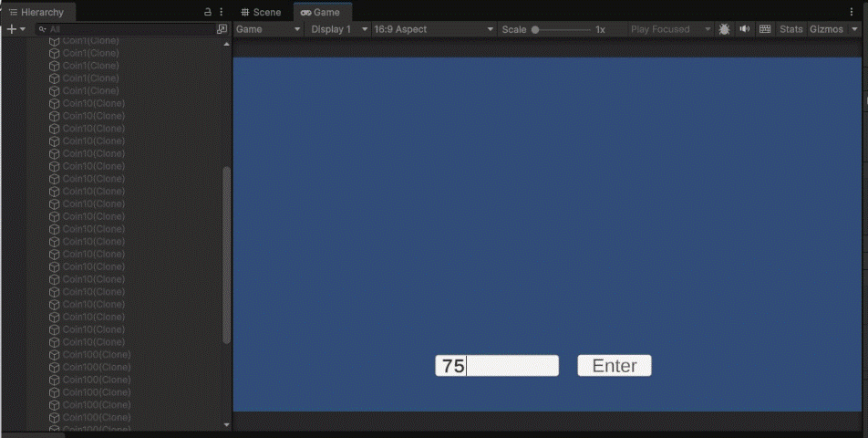Toggle the bug-shaped Frame Debugger icon

click(x=724, y=29)
